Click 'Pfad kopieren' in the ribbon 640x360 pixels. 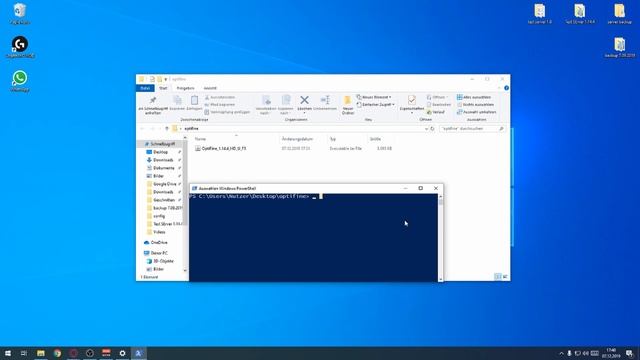(220, 104)
